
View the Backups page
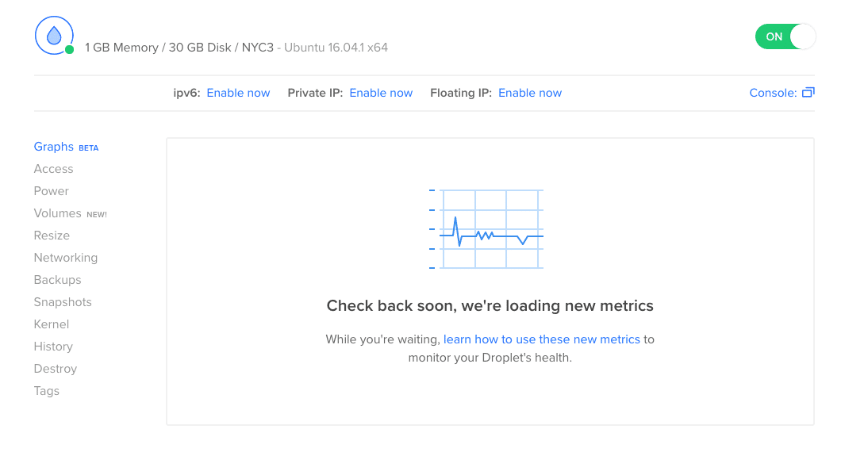(x=57, y=279)
